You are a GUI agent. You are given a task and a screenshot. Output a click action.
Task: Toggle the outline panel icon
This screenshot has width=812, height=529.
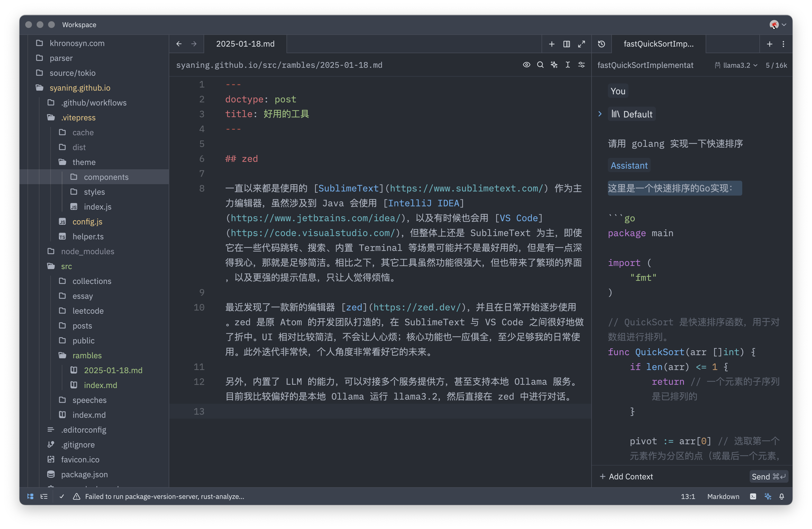coord(44,496)
